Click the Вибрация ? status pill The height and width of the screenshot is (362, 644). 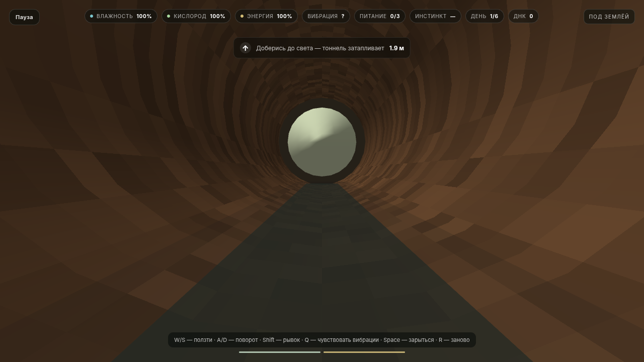(x=326, y=16)
